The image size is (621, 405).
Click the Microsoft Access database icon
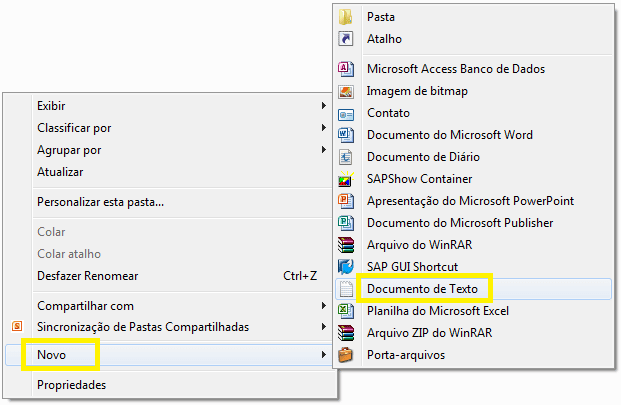[346, 69]
